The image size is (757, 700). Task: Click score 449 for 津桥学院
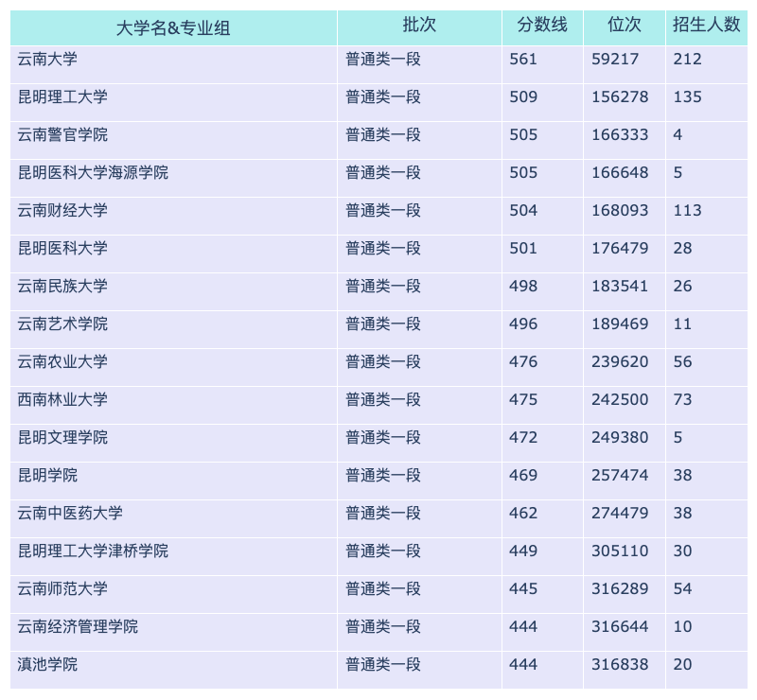point(523,551)
